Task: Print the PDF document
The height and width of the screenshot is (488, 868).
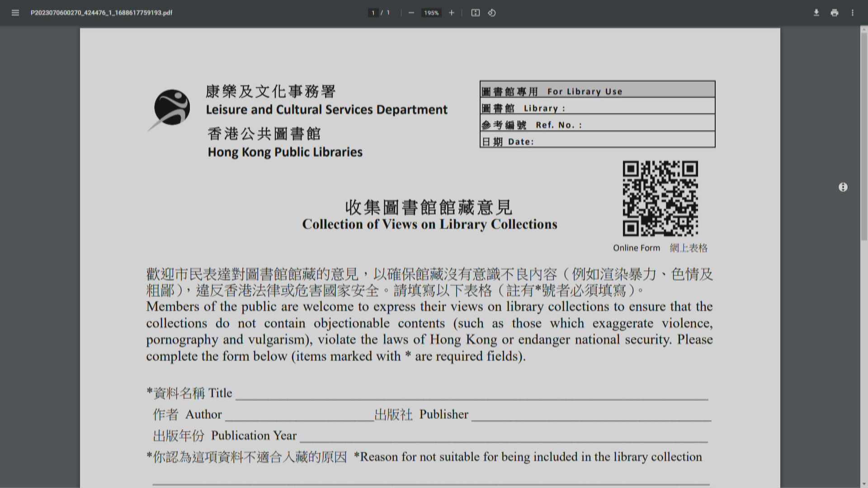Action: (834, 13)
